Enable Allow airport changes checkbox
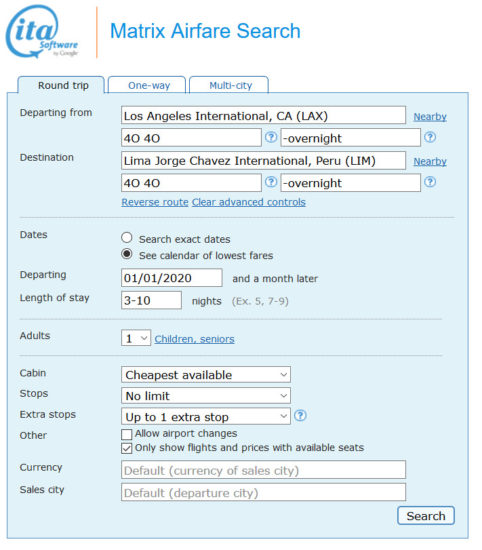Image resolution: width=482 pixels, height=550 pixels. pos(126,434)
